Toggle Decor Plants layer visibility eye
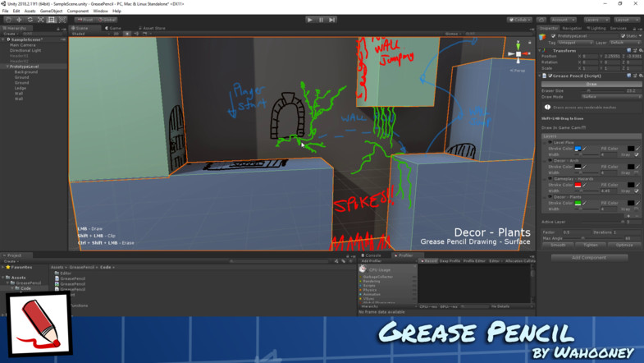Viewport: 644px width, 363px height. pos(550,197)
